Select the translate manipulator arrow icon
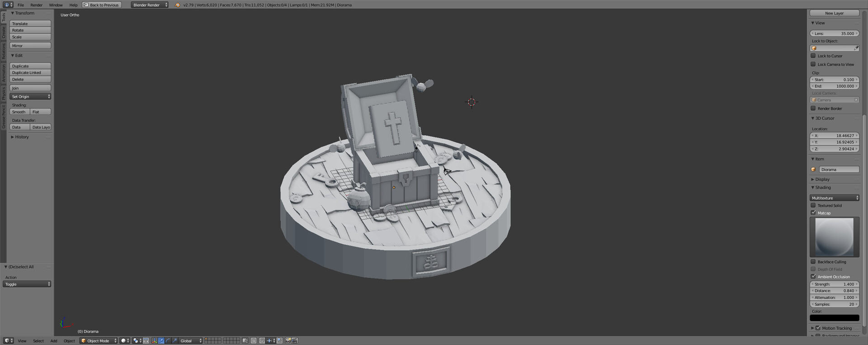Viewport: 868px width, 345px height. [161, 340]
